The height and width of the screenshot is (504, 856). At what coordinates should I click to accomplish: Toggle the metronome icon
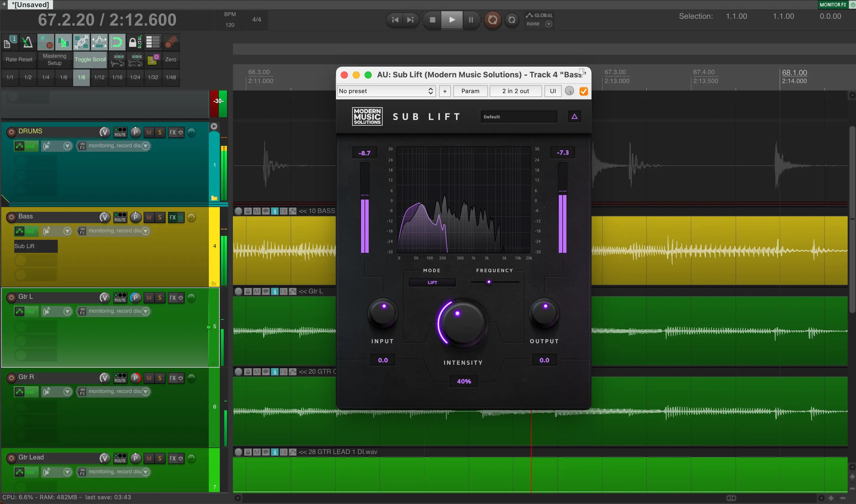click(x=27, y=43)
